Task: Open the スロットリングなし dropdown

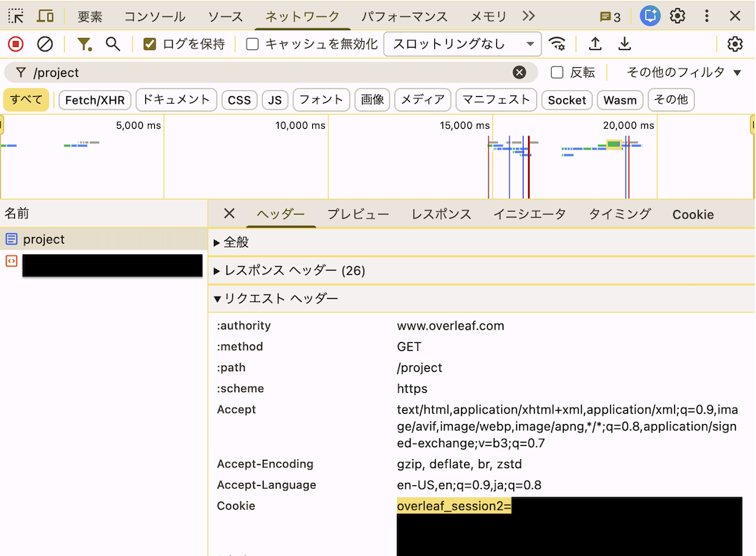Action: click(462, 44)
